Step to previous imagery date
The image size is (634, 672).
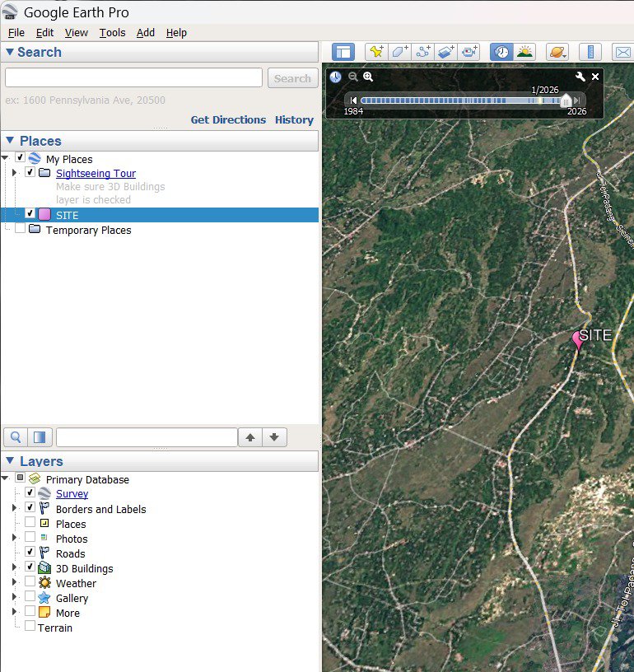click(353, 100)
